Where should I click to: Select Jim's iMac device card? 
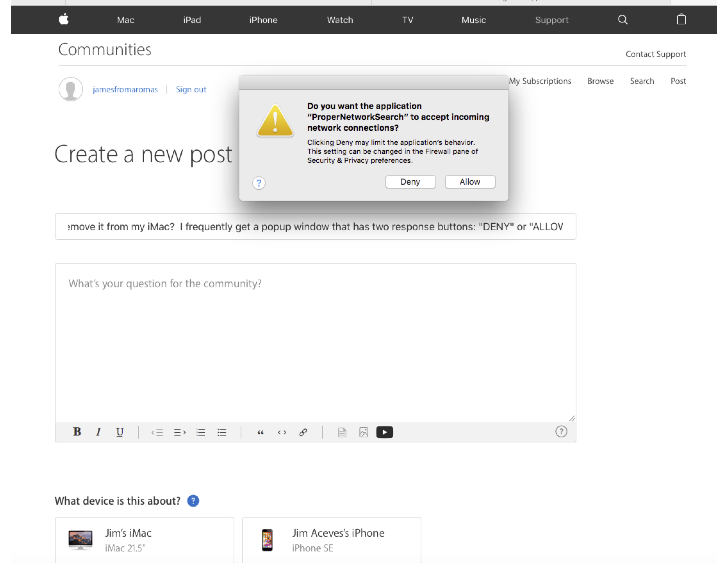click(144, 540)
